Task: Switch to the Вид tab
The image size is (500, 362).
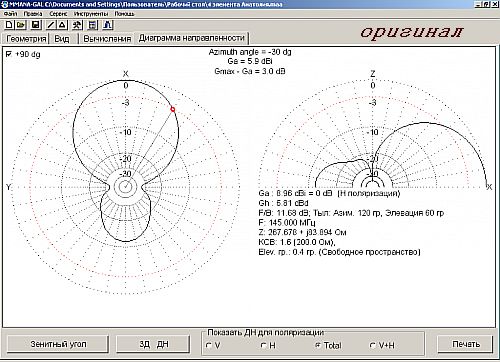Action: [x=62, y=39]
